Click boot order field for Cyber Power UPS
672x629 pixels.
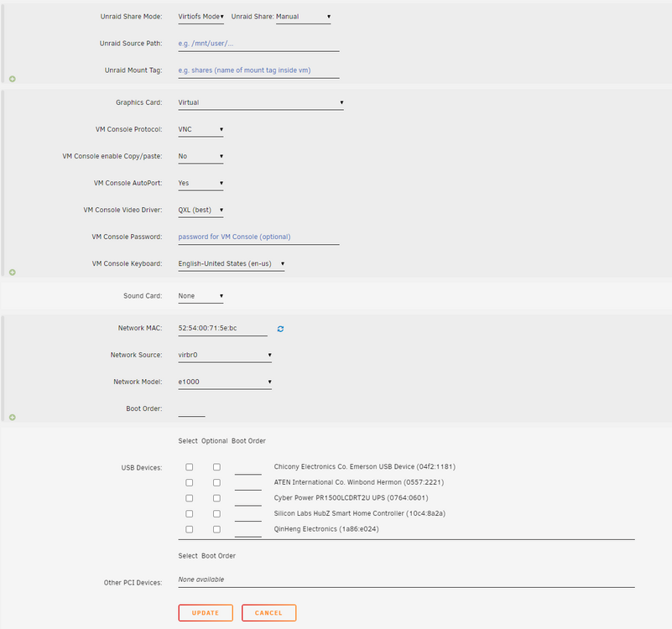(248, 499)
